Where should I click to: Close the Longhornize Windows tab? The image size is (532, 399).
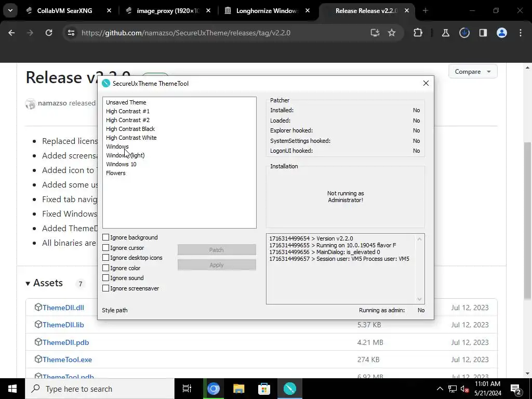point(308,11)
